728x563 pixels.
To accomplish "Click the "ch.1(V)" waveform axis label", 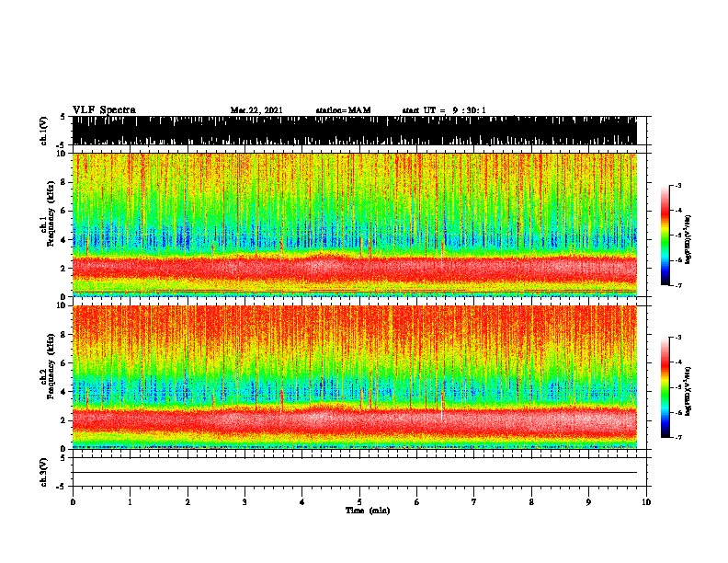I will point(44,131).
